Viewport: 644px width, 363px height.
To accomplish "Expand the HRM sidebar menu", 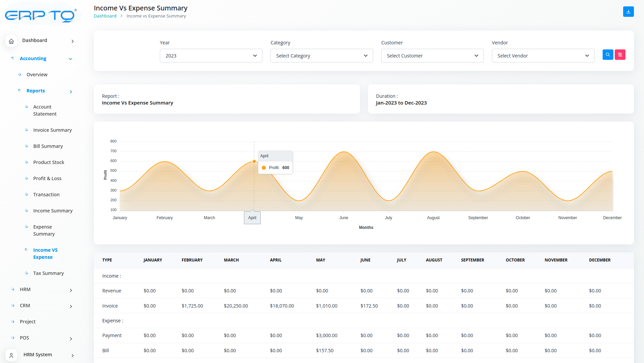I will 71,290.
